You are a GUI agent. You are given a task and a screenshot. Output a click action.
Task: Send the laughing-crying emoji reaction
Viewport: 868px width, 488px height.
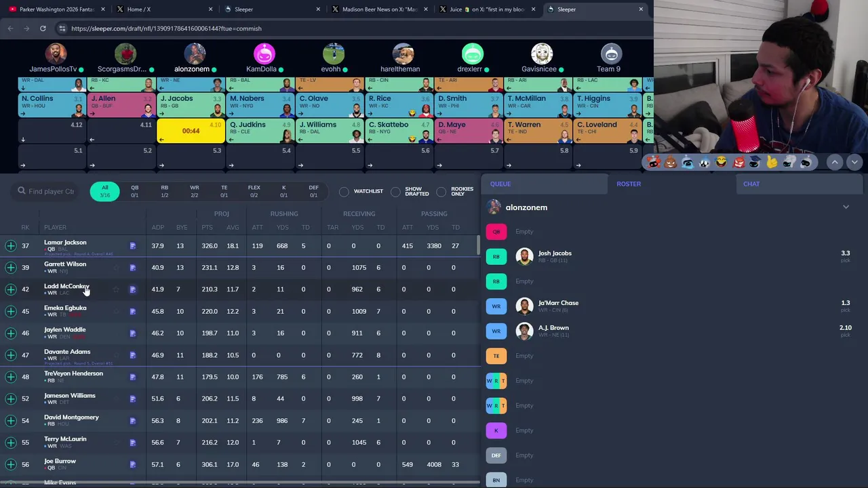(x=721, y=162)
